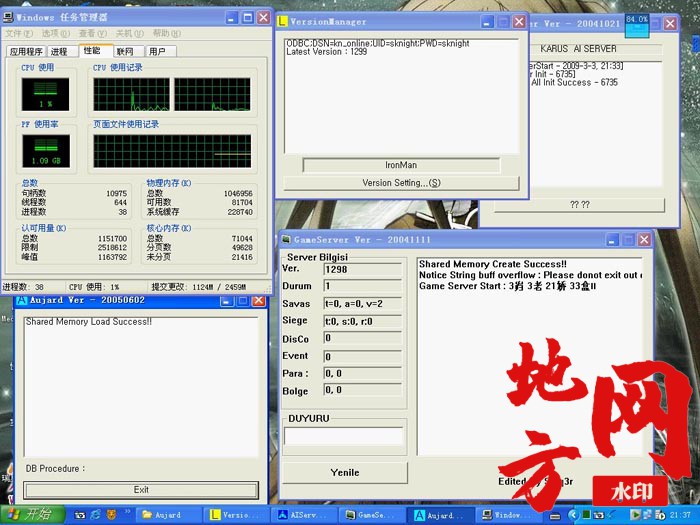Screen dimensions: 700x525
Task: Click the Durum field showing 1
Action: 362,286
